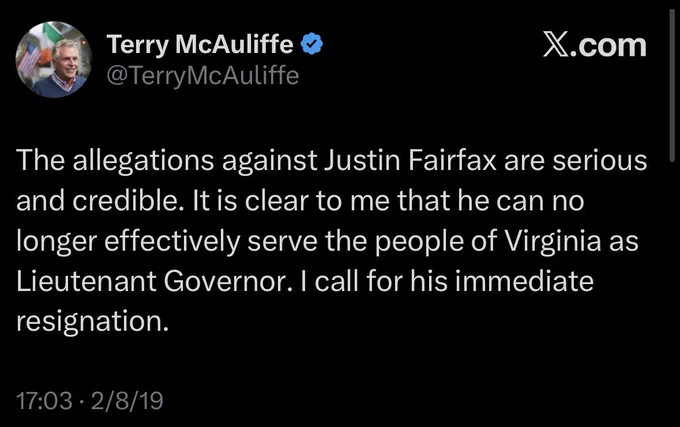Click the dot separator between time and date
Screen dimensions: 680x427
(82, 401)
